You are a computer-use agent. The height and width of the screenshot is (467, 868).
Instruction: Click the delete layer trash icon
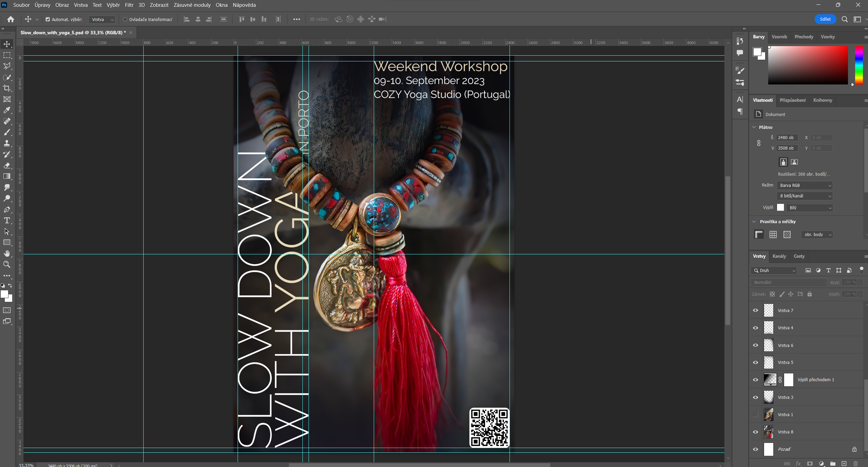click(855, 463)
